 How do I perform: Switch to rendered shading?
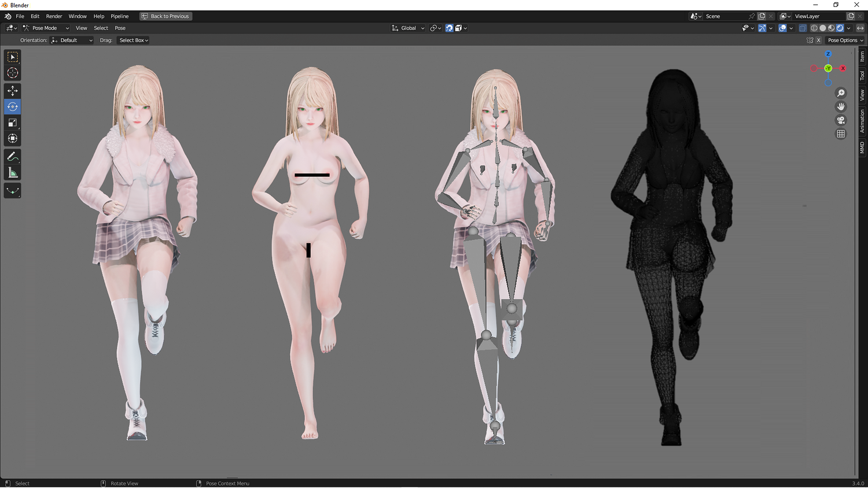click(840, 28)
